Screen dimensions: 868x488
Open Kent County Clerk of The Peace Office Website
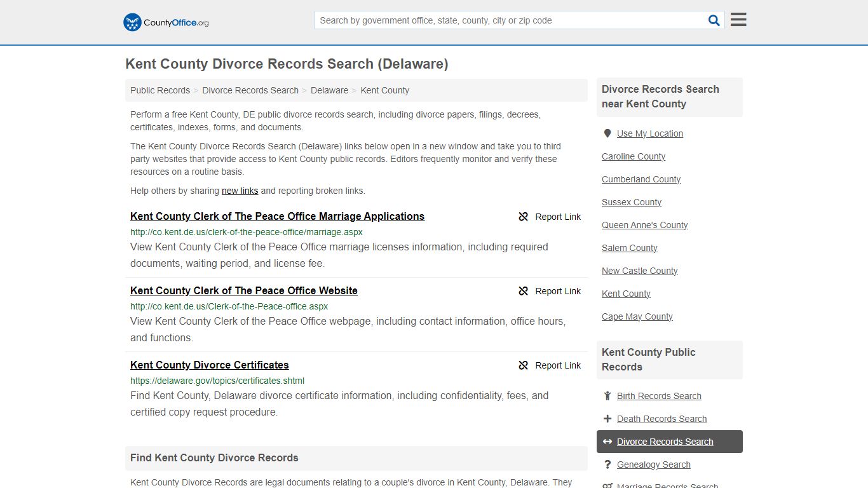[x=244, y=290]
